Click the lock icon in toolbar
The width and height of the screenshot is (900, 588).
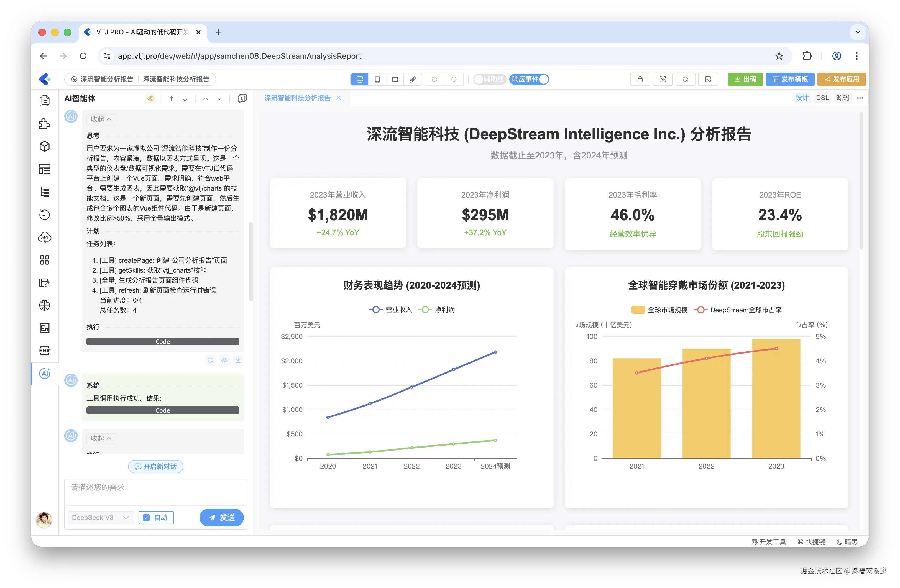pyautogui.click(x=640, y=80)
